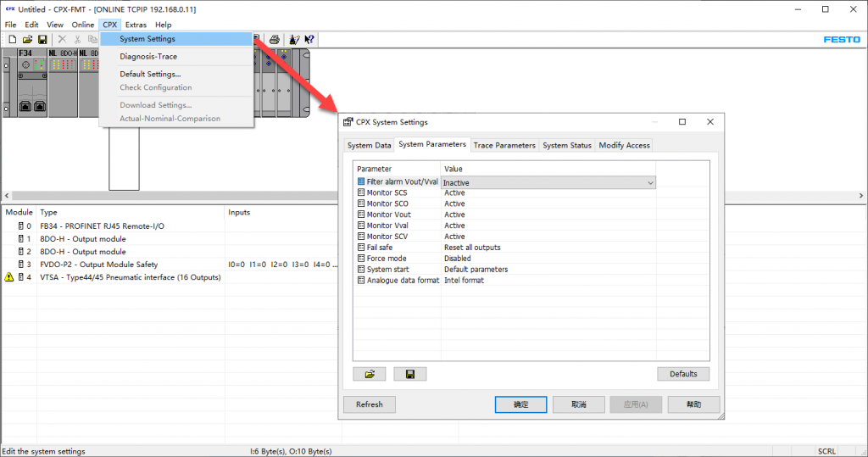Click the warning icon beside module 4
This screenshot has width=868, height=457.
pos(8,277)
